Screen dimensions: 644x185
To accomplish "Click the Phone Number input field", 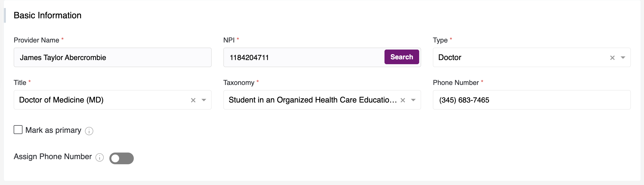I will pos(531,100).
